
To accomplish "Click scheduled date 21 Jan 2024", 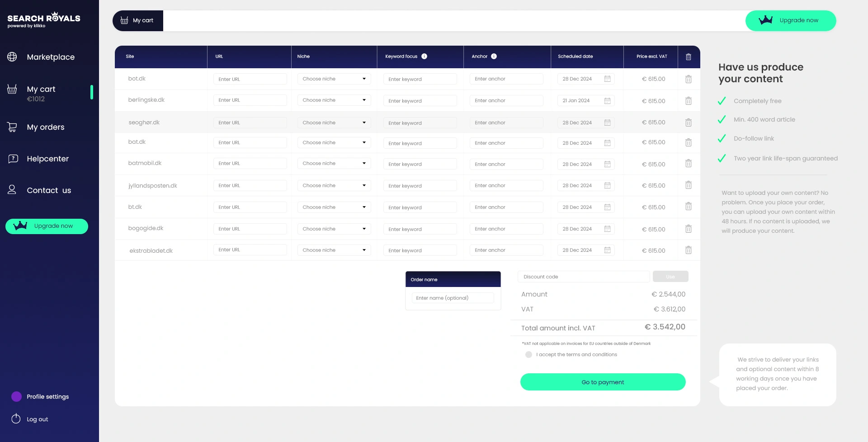I will [586, 100].
